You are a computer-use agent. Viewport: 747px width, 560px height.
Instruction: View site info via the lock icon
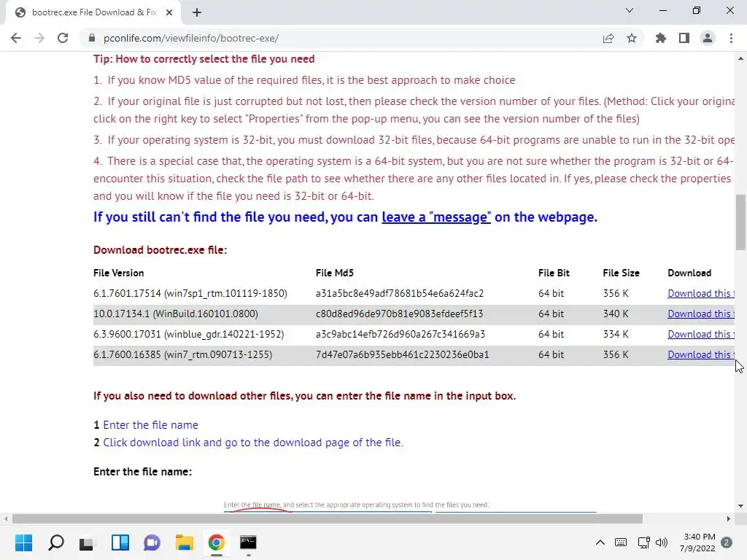pyautogui.click(x=92, y=38)
